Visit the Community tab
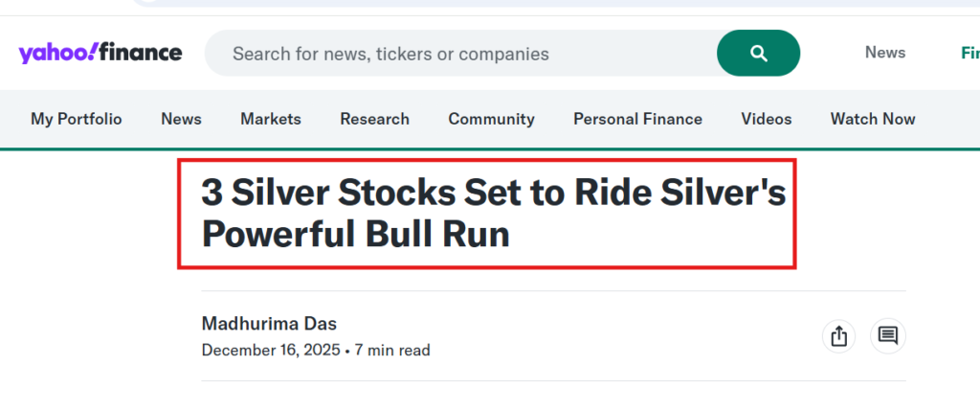The height and width of the screenshot is (411, 980). 491,119
